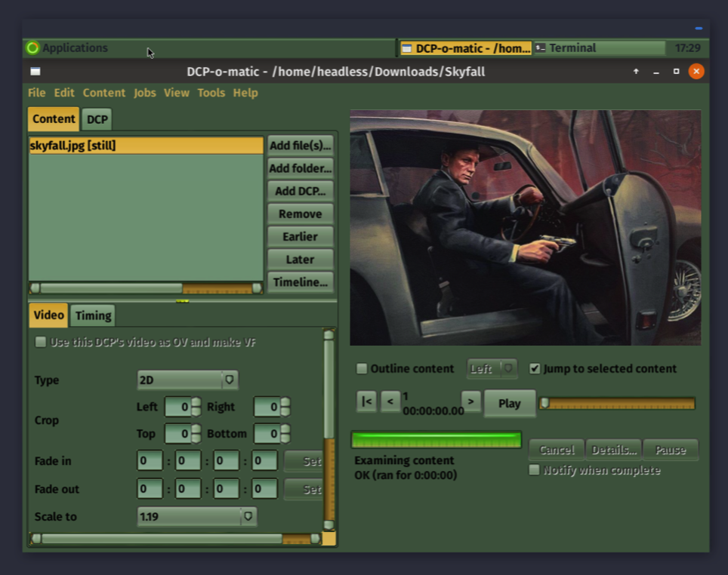Open the eye selection dropdown showing Left
728x575 pixels.
point(492,368)
